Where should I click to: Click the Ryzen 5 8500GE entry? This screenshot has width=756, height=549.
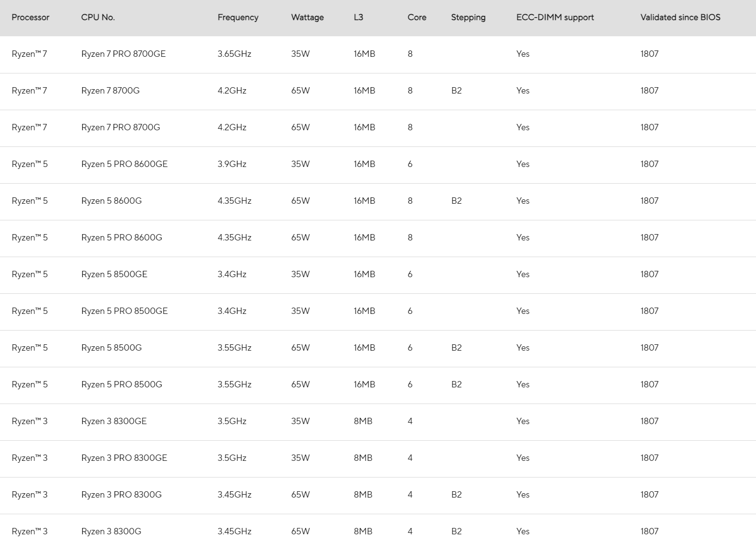114,274
